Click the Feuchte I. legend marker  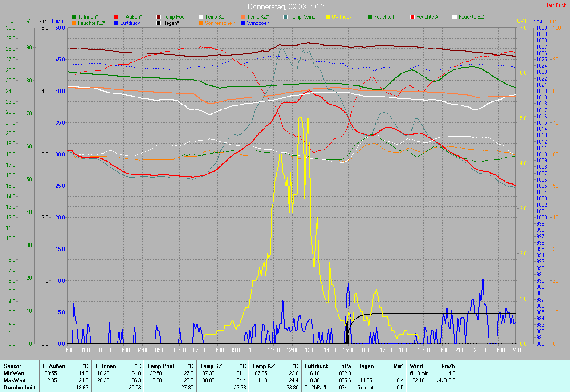[x=370, y=17]
